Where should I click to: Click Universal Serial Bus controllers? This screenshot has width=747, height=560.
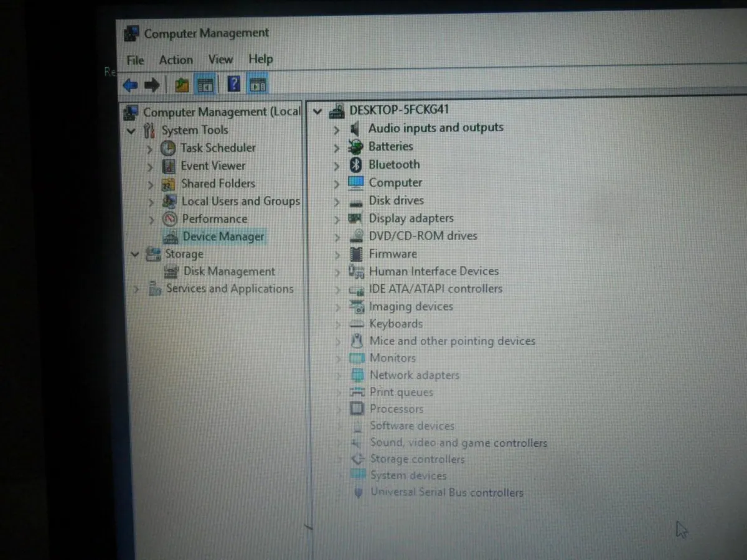[446, 492]
